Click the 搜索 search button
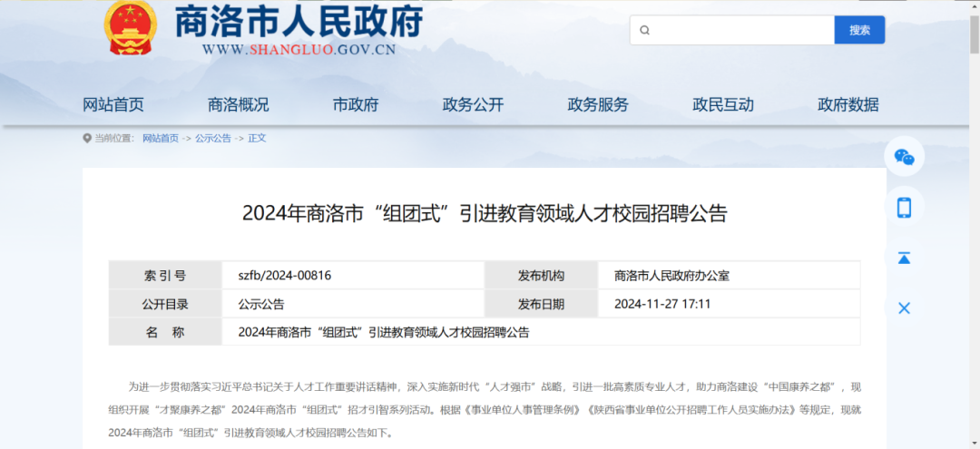 pos(859,30)
